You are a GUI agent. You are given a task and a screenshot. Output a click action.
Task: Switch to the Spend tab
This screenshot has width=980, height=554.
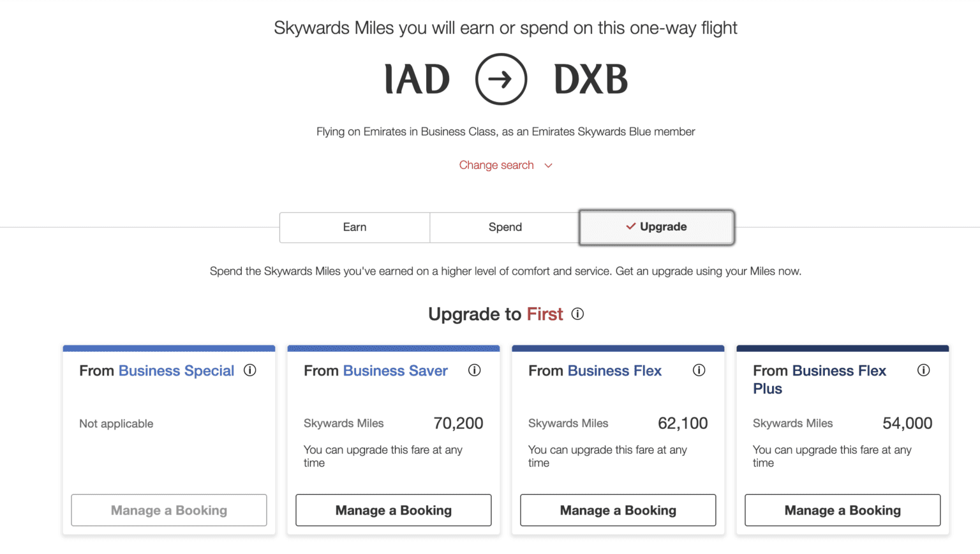[505, 227]
